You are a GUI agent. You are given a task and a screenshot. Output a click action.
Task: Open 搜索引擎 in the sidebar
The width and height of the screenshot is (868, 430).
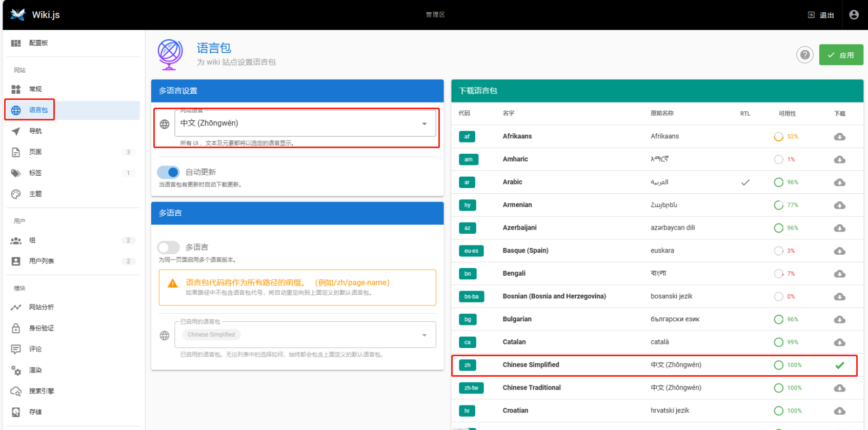point(72,392)
